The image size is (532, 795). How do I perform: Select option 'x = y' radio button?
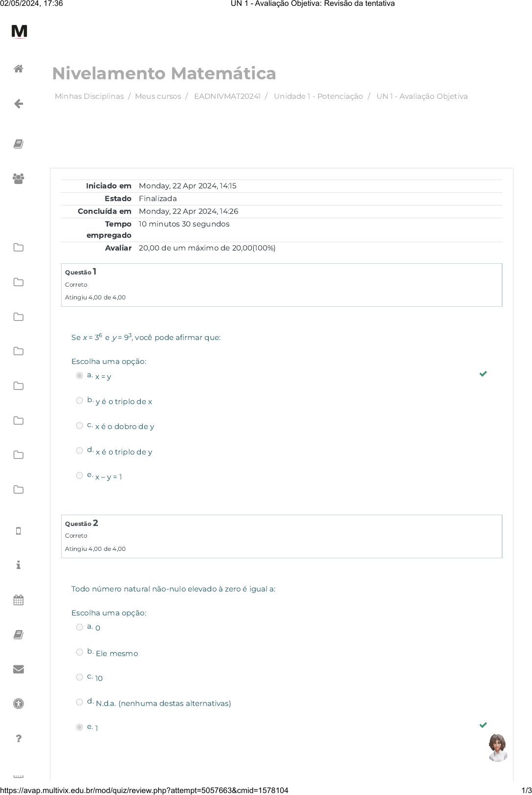click(x=80, y=376)
